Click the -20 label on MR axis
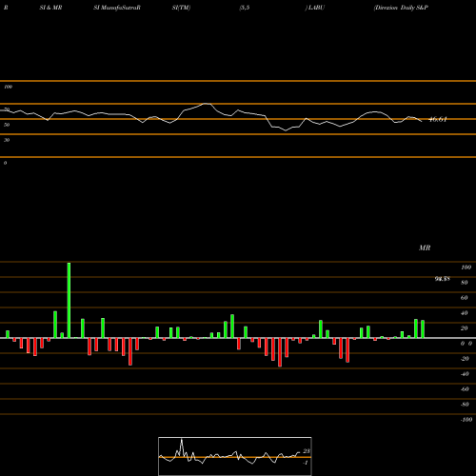Viewport: 476px width, 476px height. tap(465, 359)
